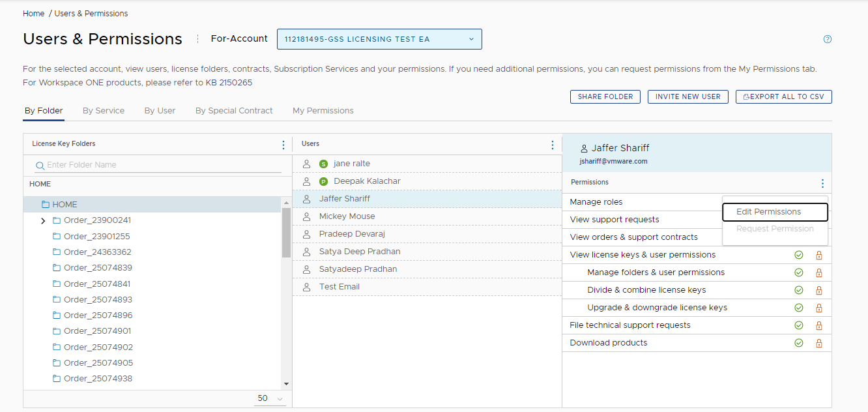Open the For-Account dropdown
This screenshot has height=412, width=868.
tap(379, 39)
